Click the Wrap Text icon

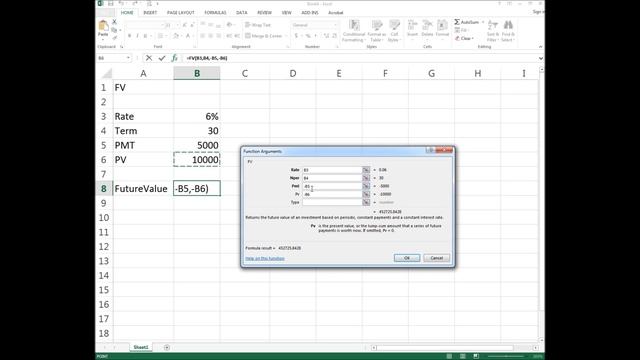click(x=247, y=25)
